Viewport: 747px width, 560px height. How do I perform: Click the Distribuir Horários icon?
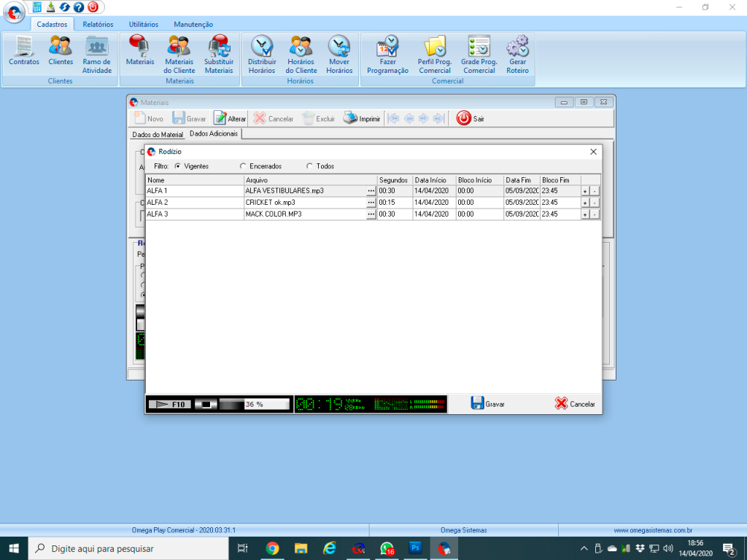262,47
